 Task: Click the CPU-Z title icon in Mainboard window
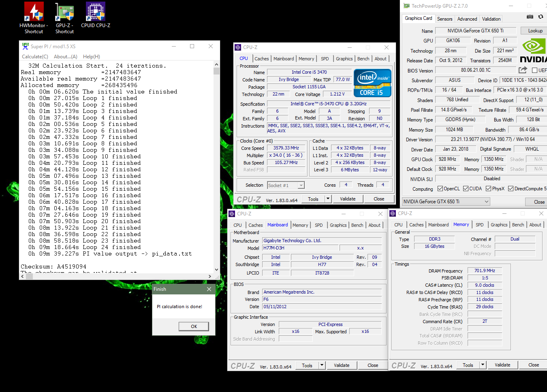click(232, 214)
